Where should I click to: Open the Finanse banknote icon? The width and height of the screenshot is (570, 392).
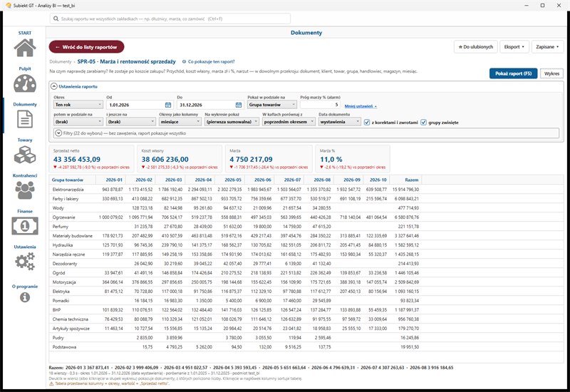tap(25, 226)
